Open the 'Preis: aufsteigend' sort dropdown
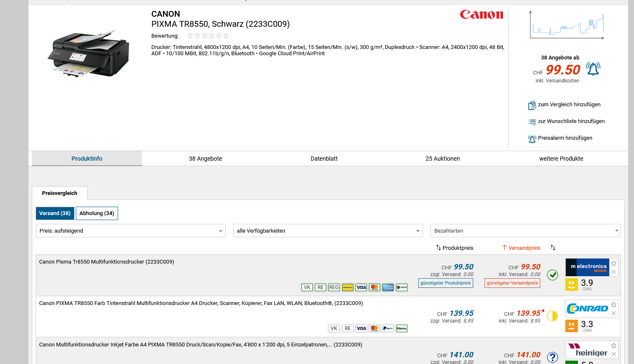Viewport: 634px width, 364px height. coord(131,231)
